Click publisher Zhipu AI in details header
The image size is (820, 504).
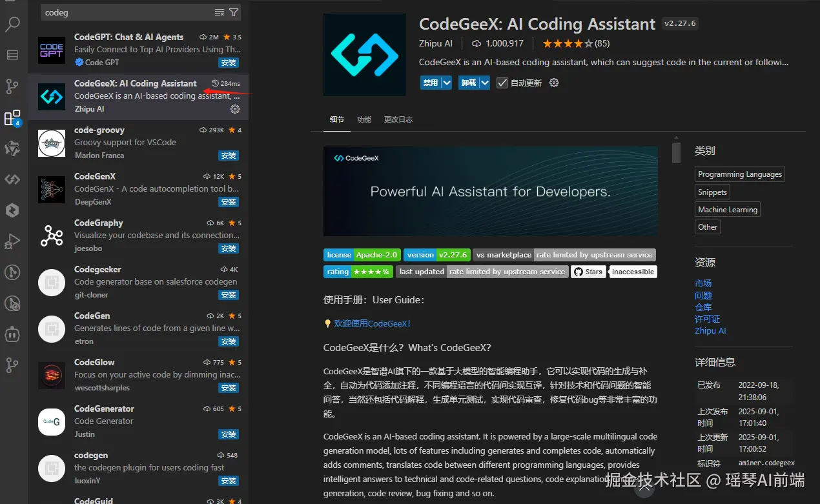pyautogui.click(x=436, y=43)
